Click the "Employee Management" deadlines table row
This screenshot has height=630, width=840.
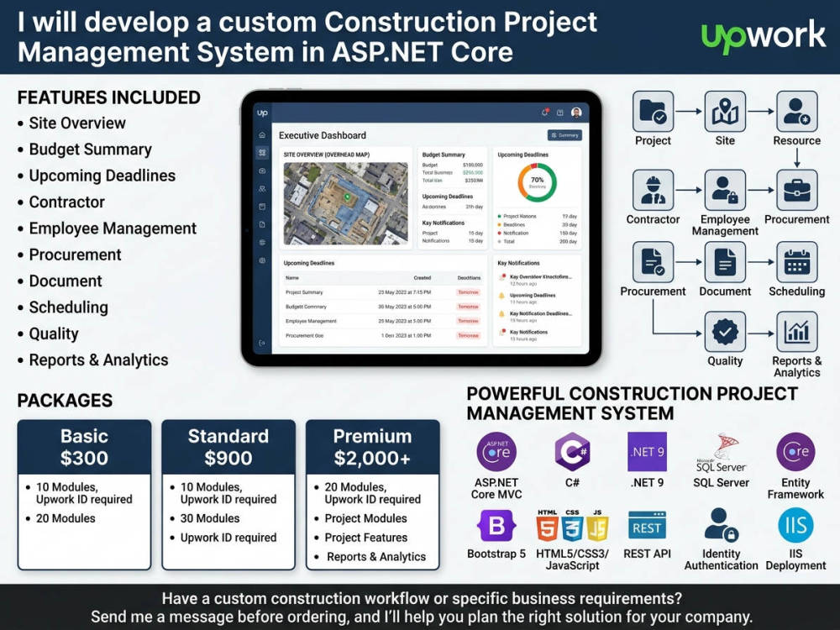coord(382,321)
